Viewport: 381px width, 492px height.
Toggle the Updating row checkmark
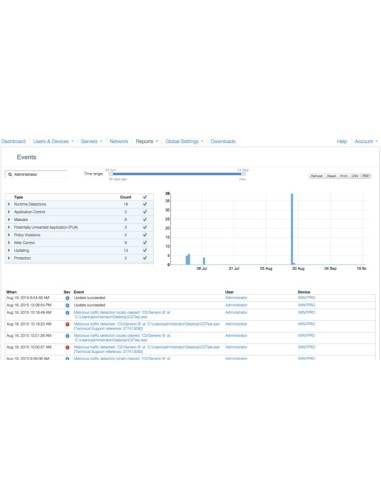145,250
